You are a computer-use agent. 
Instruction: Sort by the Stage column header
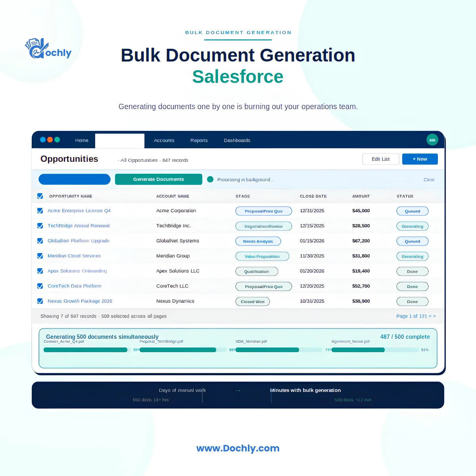tap(243, 196)
